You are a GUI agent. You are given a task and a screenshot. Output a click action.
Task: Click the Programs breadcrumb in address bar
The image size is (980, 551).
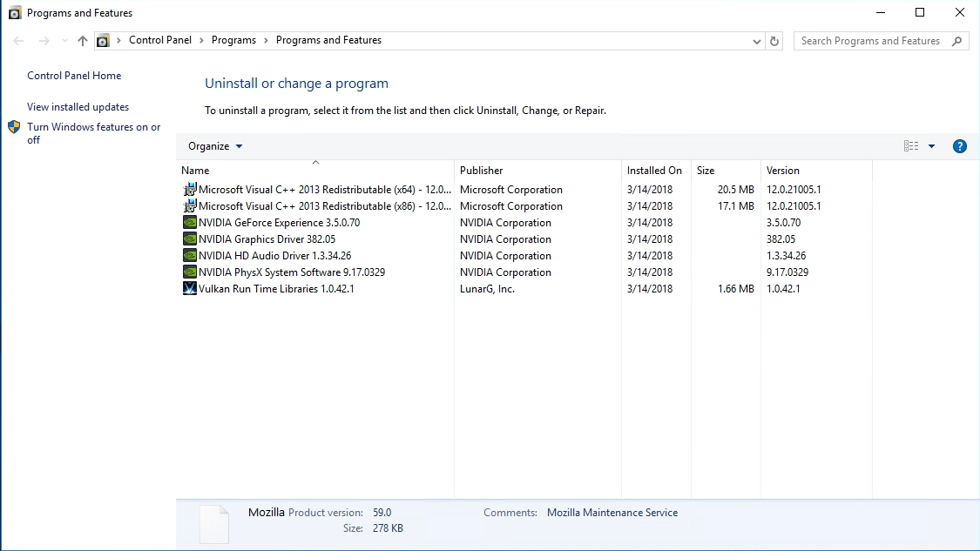click(233, 40)
